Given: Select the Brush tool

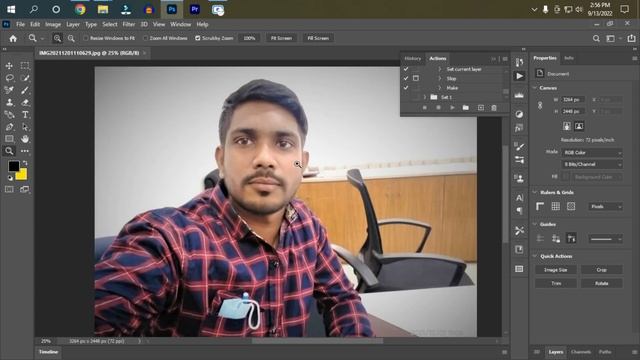Looking at the screenshot, I should (25, 90).
